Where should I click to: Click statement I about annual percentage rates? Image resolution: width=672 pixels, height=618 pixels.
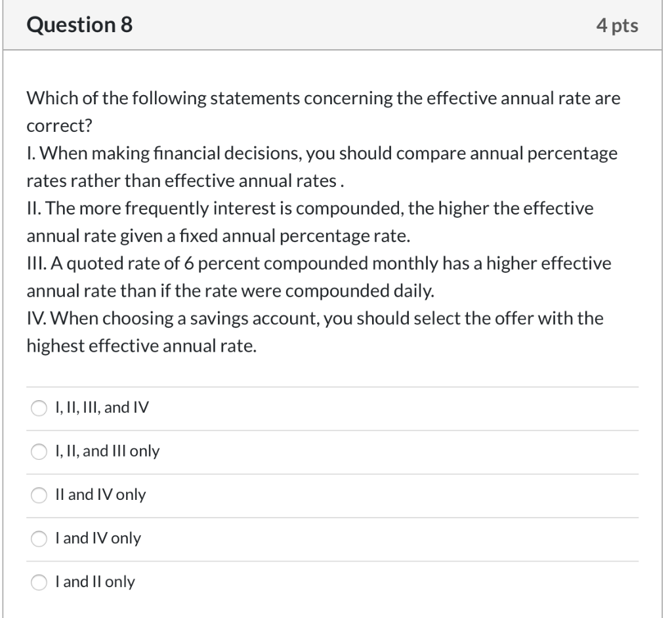(x=322, y=167)
